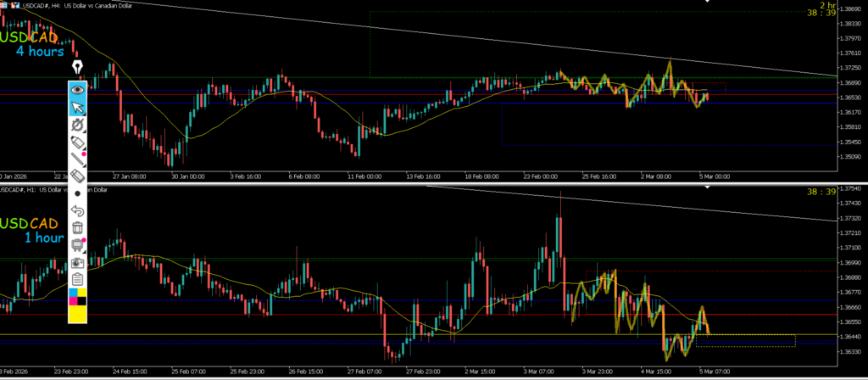Open the clipboard notes icon

click(x=78, y=279)
